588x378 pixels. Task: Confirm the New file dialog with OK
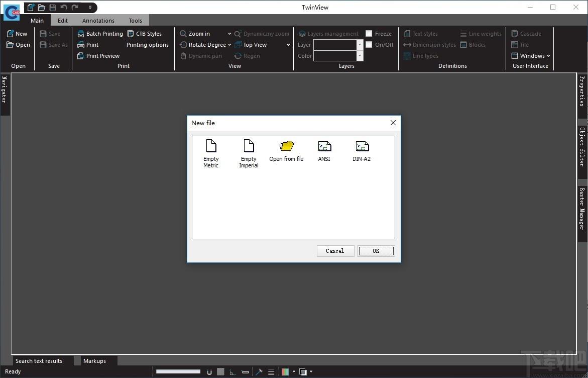click(376, 251)
